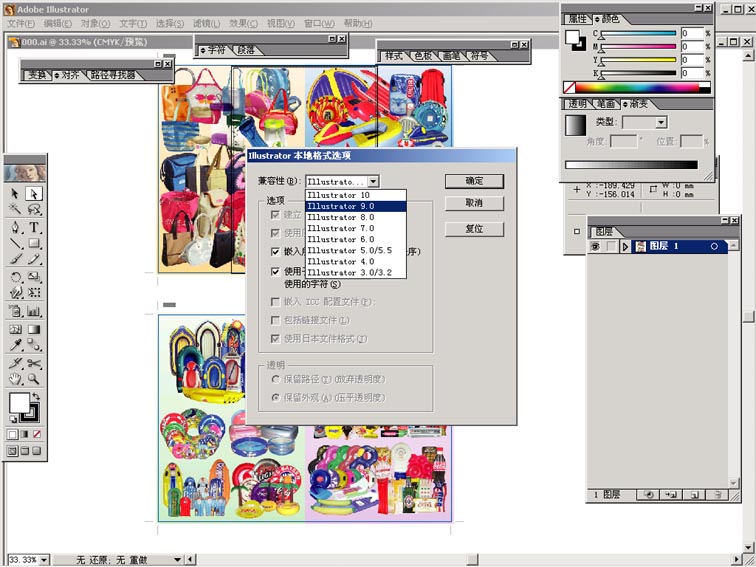Select the Column Graph tool
The width and height of the screenshot is (756, 567).
coord(33,311)
